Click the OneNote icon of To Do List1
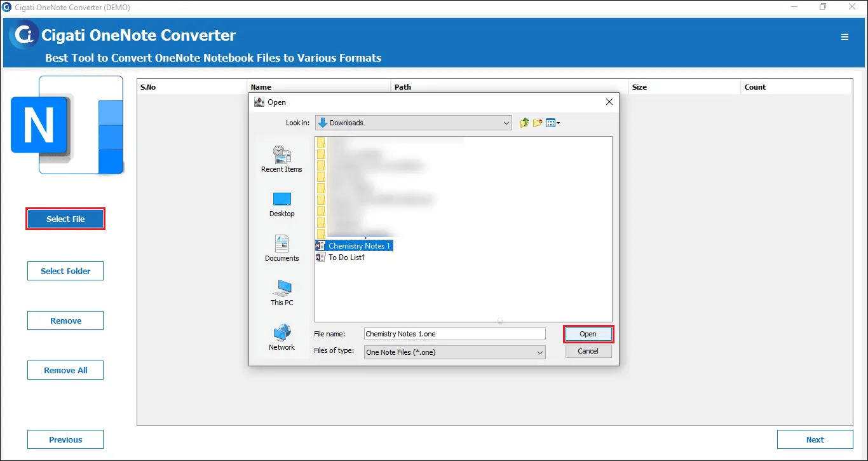This screenshot has height=461, width=868. coord(320,258)
